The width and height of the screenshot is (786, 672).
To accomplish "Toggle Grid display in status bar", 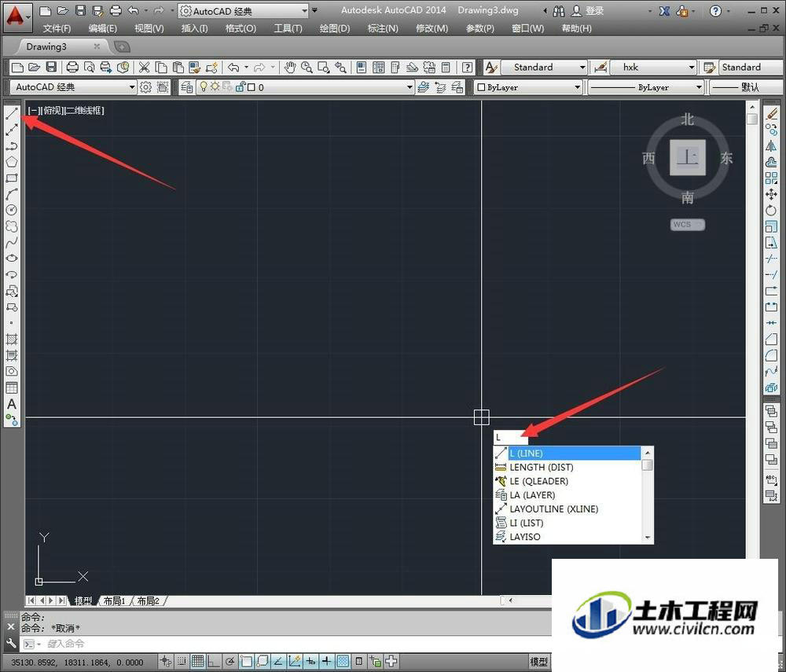I will [197, 662].
